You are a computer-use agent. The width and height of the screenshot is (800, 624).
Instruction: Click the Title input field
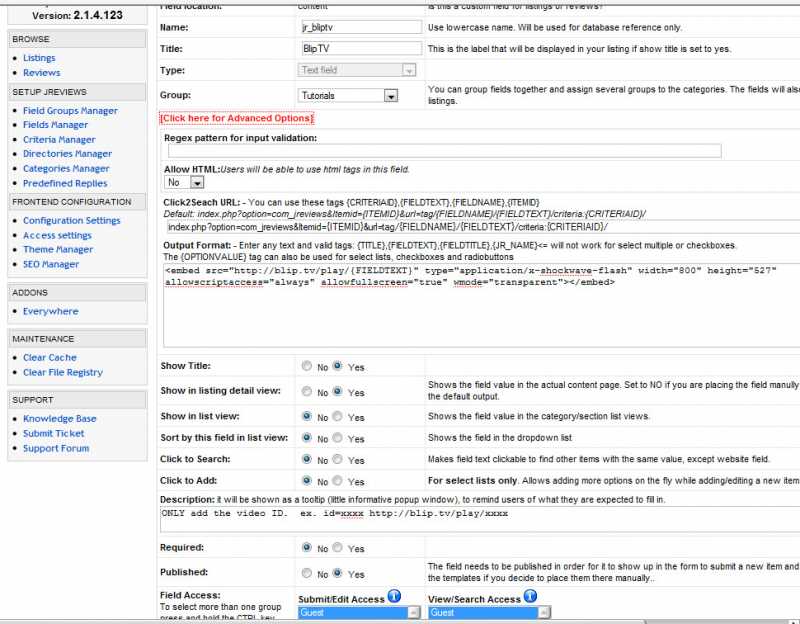(361, 48)
